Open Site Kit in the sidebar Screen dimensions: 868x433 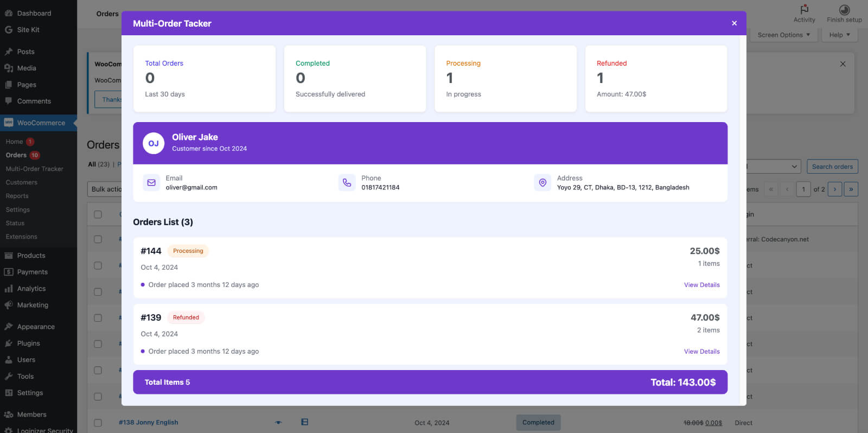coord(28,30)
